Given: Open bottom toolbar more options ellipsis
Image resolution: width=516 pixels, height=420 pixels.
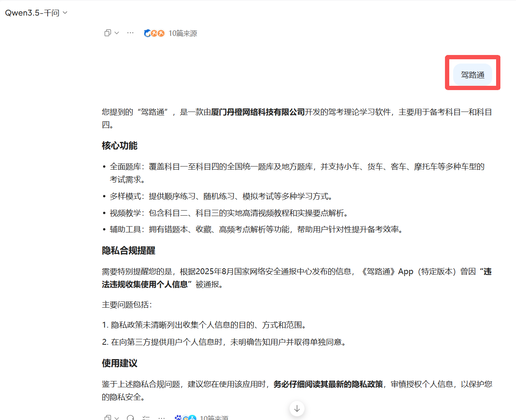Looking at the screenshot, I should [162, 418].
